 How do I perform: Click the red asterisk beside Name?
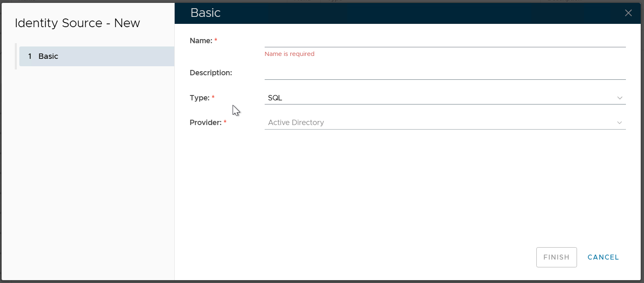(216, 40)
